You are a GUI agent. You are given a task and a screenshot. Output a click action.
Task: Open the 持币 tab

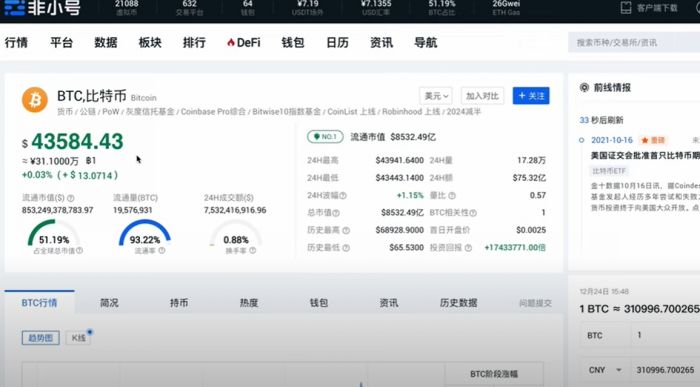click(179, 303)
